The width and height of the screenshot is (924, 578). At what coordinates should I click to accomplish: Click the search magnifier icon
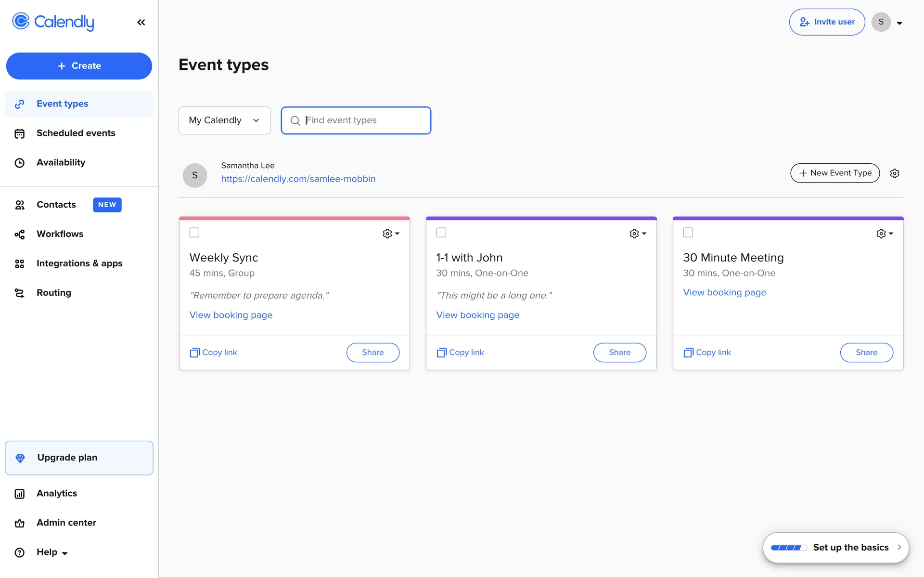click(295, 120)
